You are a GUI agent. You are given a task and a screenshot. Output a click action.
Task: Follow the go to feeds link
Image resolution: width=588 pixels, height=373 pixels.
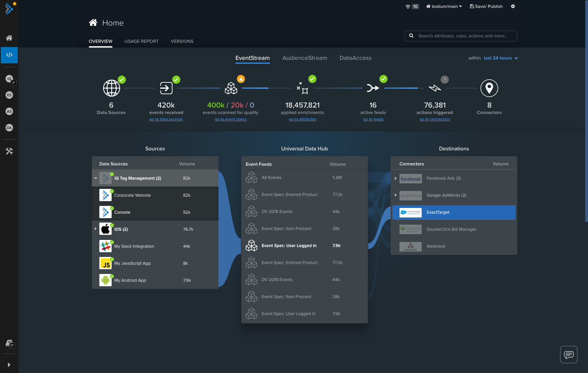coord(373,119)
